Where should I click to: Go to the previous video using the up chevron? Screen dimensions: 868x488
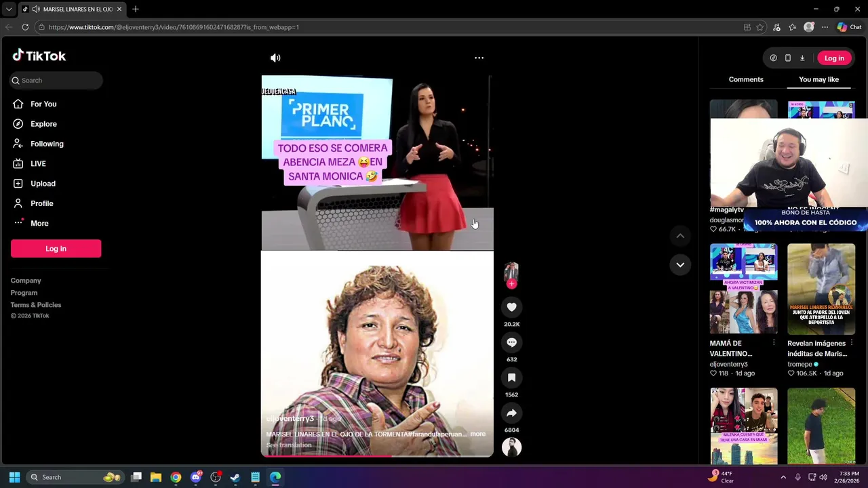[x=680, y=235]
